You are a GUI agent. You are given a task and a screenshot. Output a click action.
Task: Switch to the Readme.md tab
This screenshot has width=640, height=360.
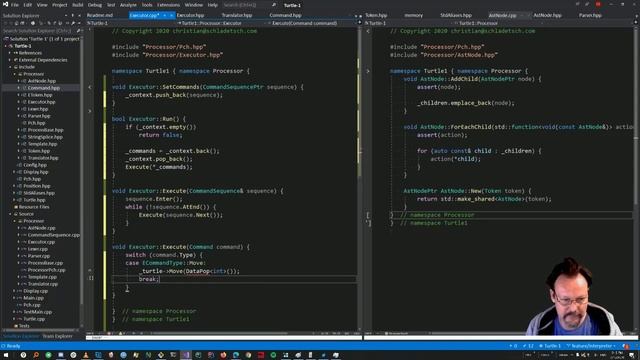click(100, 16)
